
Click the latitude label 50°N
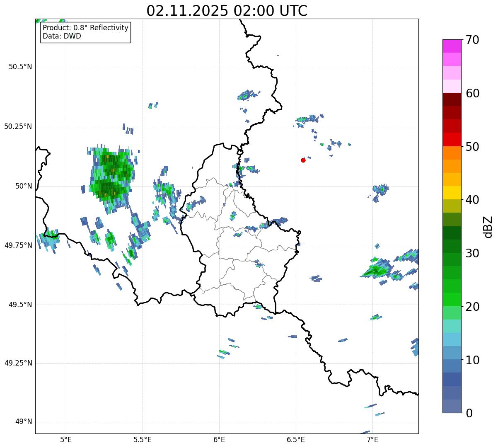24,186
